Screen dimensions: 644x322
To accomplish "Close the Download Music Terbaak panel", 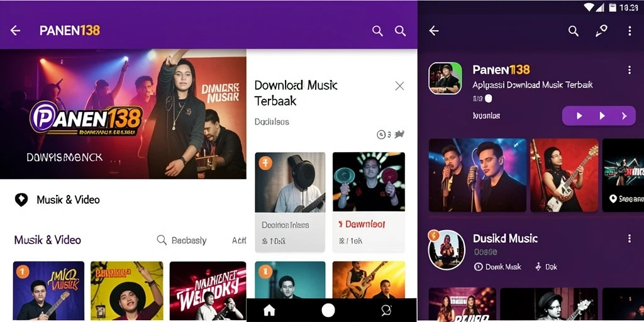I will click(399, 86).
